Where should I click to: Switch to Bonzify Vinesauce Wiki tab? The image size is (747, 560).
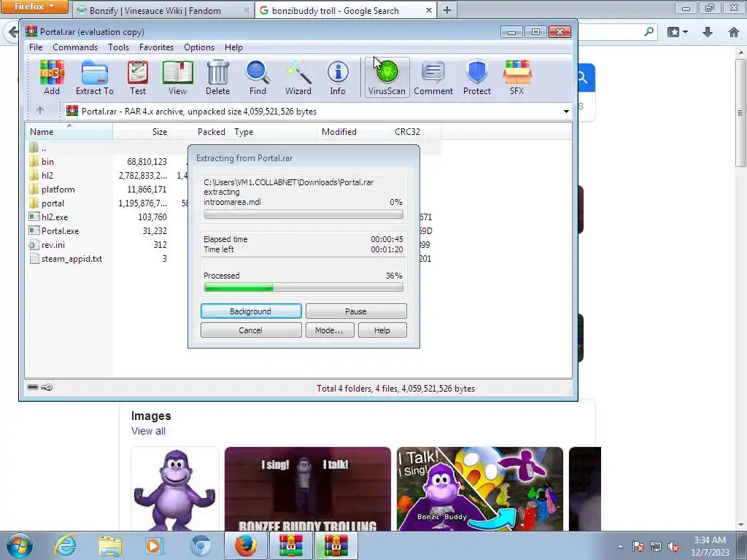(x=162, y=10)
